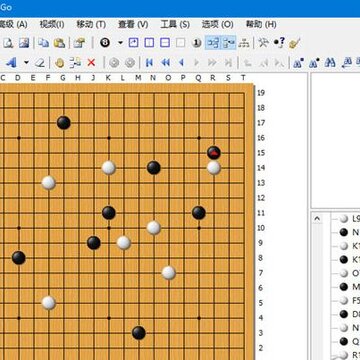Viewport: 360px width, 360px height.
Task: Click the white stone at K14
Action: (109, 168)
